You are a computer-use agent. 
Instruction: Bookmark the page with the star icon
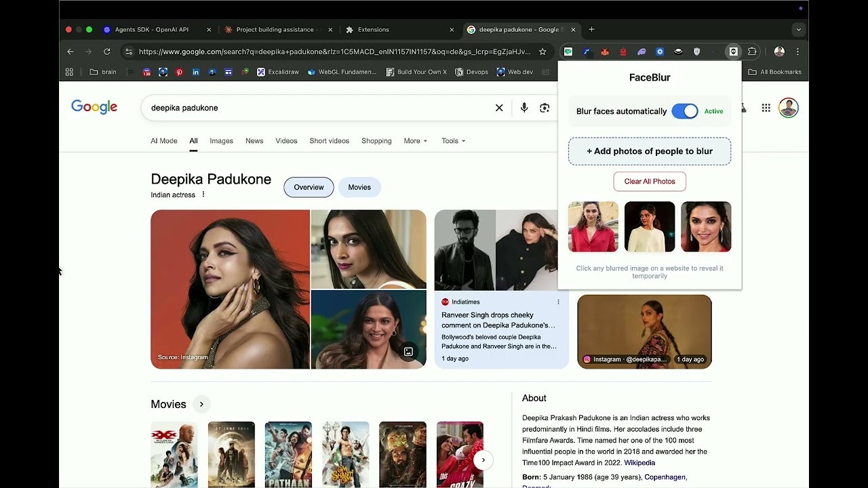click(542, 52)
